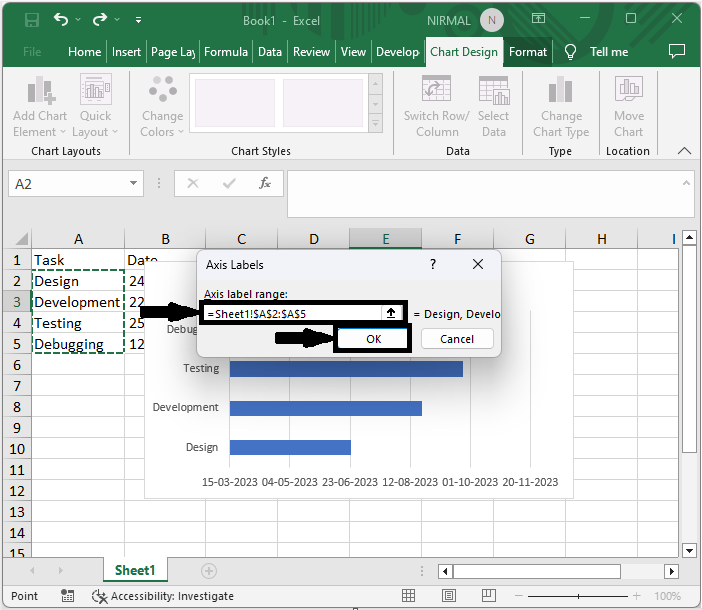Switch to the Sheet1 worksheet tab
This screenshot has height=610, width=702.
pyautogui.click(x=134, y=570)
